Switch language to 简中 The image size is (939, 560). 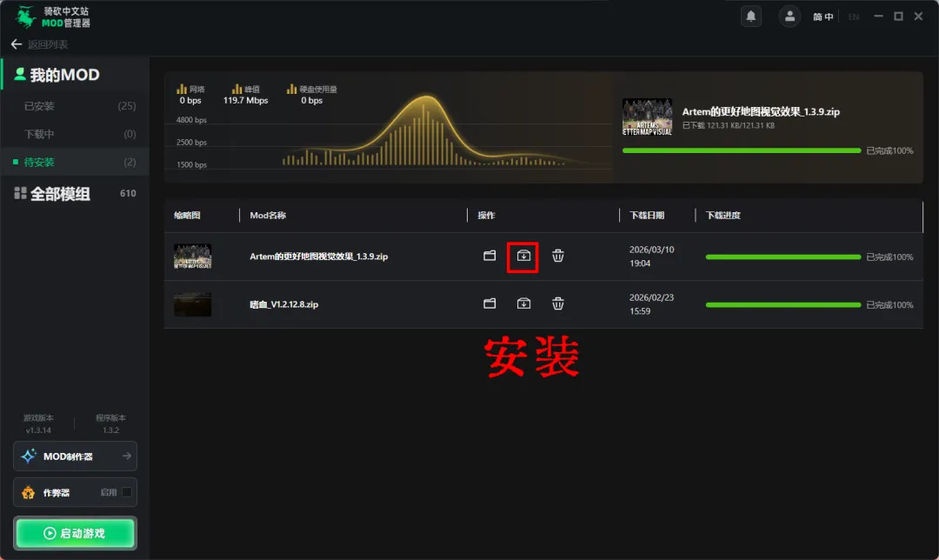pos(822,17)
